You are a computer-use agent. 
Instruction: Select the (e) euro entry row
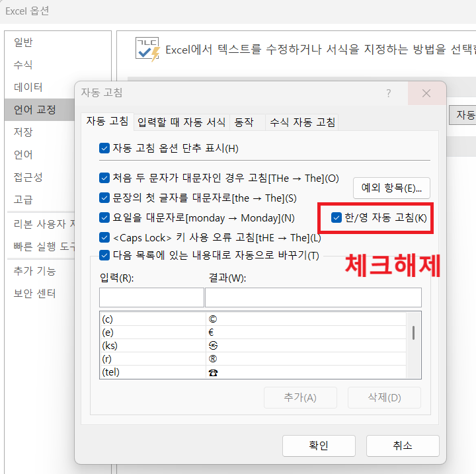point(253,332)
